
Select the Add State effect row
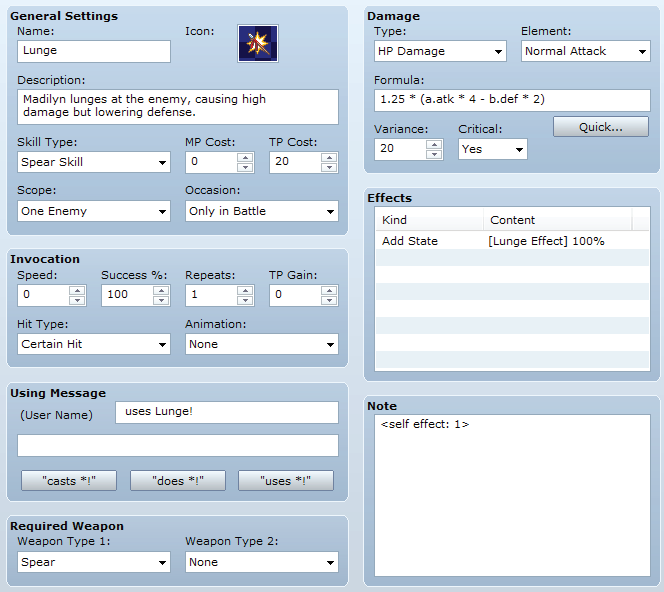(x=512, y=241)
